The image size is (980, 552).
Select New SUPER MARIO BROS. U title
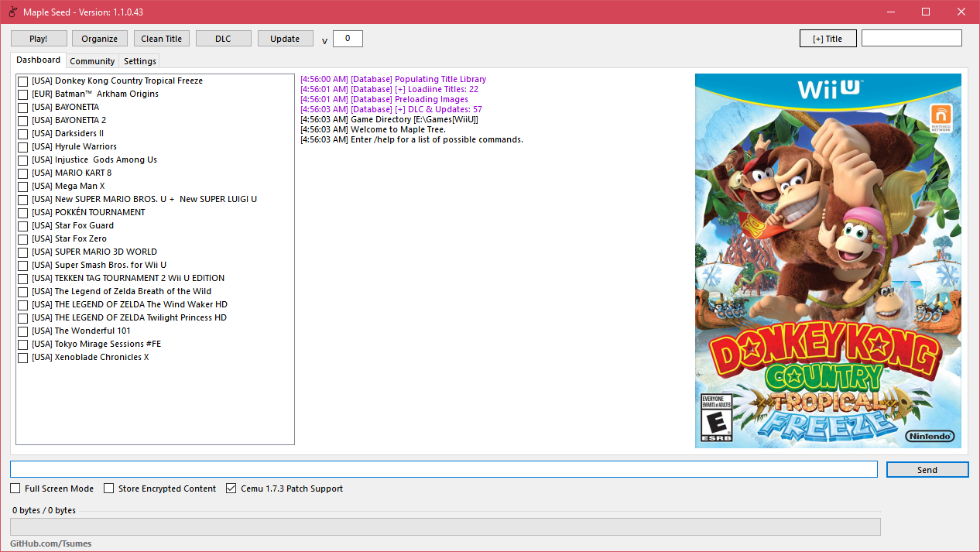(x=145, y=200)
